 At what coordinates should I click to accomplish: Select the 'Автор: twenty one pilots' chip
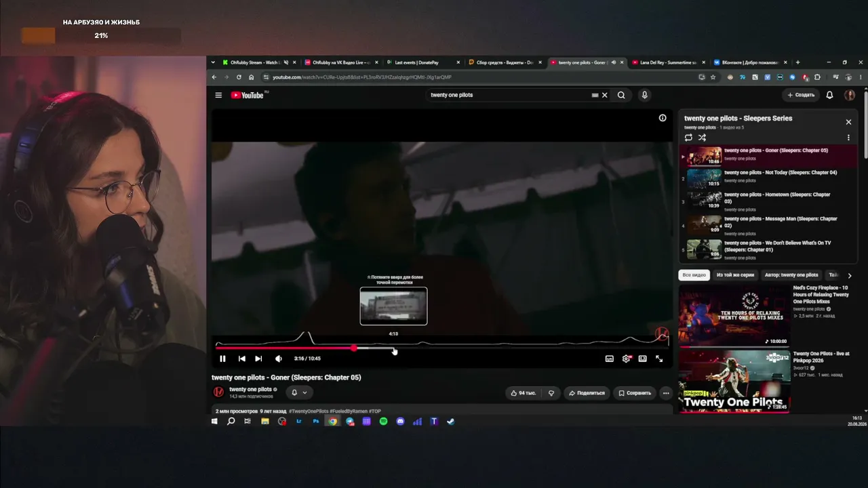point(791,275)
